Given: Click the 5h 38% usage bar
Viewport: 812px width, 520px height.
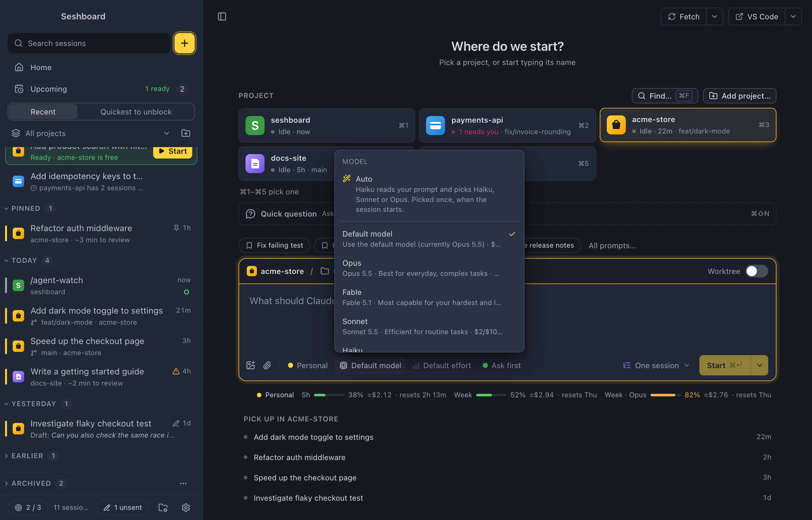Looking at the screenshot, I should click(x=329, y=395).
